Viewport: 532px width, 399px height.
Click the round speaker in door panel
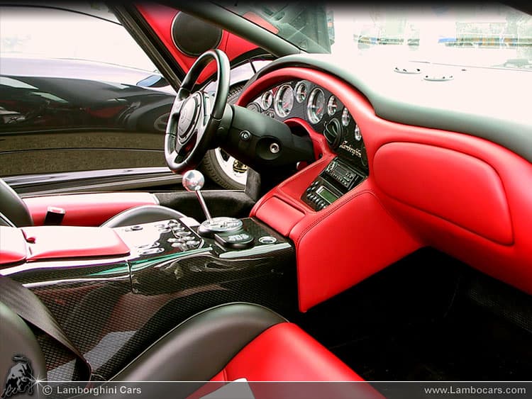(196, 34)
